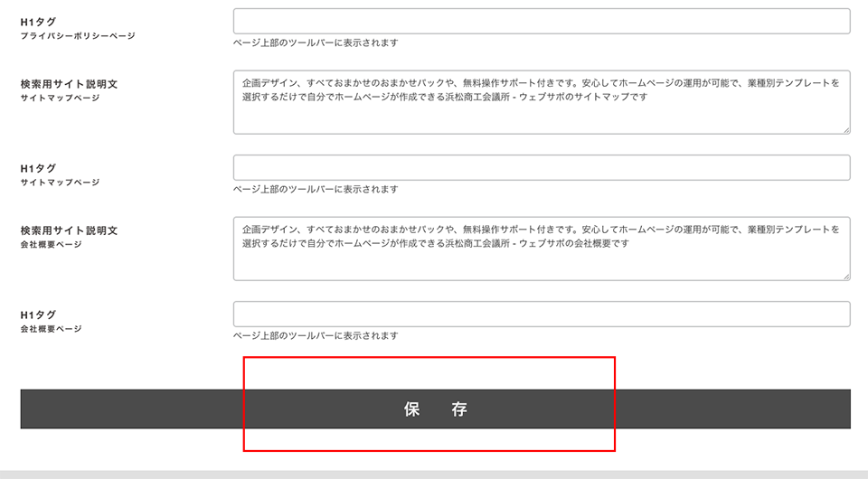Click the H1タグ label above プライバシーポリシーページ
The width and height of the screenshot is (868, 479).
(38, 22)
